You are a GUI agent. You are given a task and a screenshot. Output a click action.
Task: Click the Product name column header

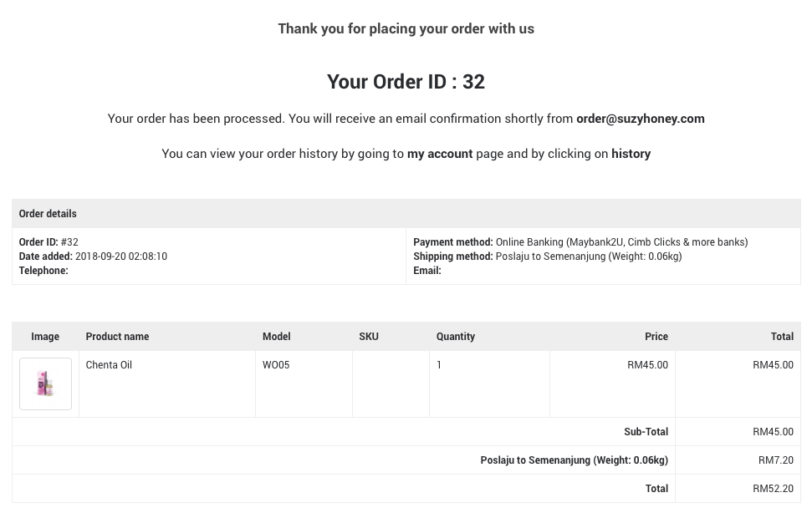tap(117, 336)
